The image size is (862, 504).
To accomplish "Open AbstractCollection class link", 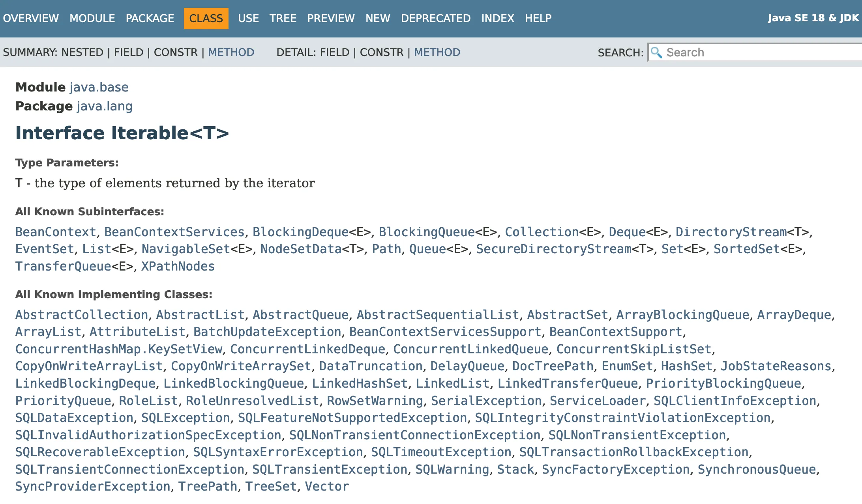I will pos(82,315).
